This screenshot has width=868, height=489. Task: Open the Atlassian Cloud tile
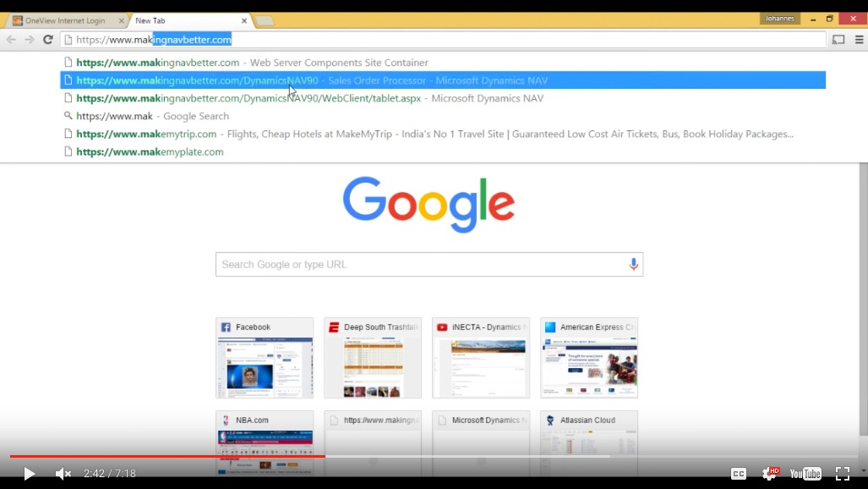[x=589, y=443]
